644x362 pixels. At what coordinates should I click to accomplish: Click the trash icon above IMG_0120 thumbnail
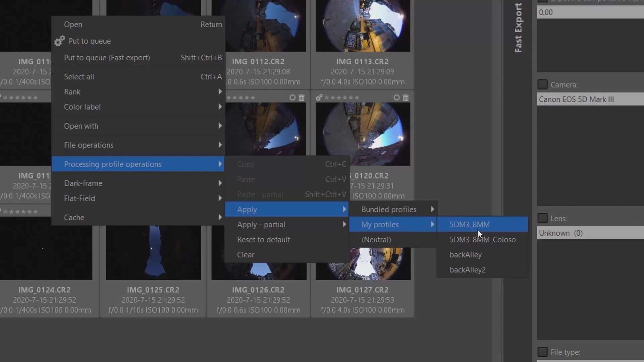click(406, 98)
